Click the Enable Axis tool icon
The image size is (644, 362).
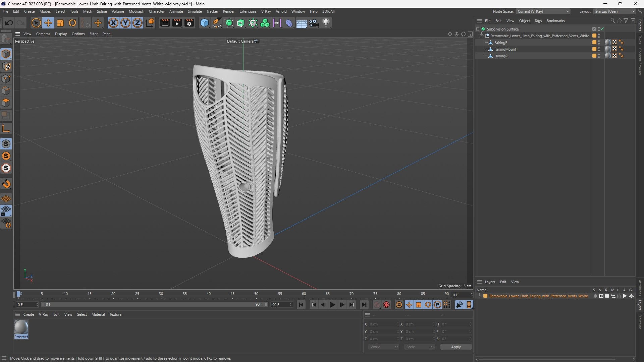click(x=6, y=128)
